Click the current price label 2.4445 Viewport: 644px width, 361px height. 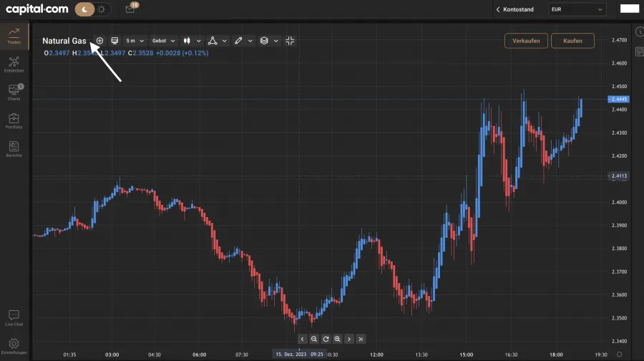click(618, 99)
